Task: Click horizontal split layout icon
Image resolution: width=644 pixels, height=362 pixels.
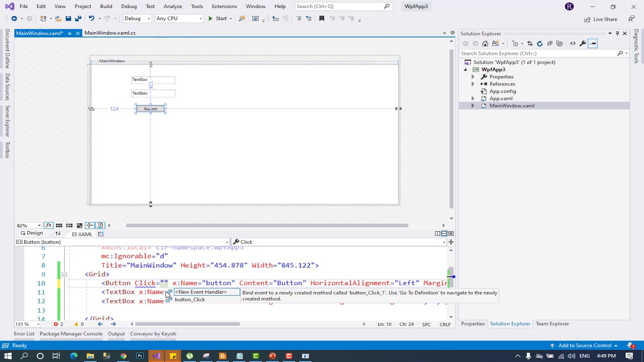Action: pyautogui.click(x=444, y=234)
